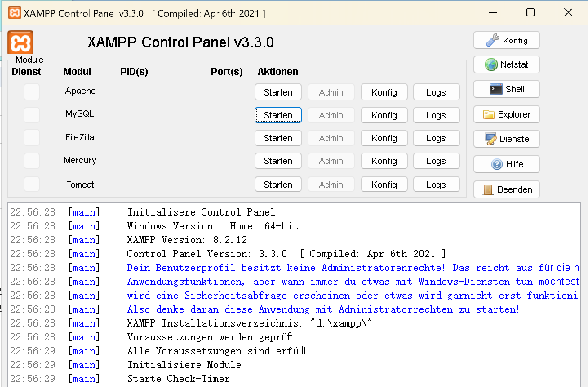Open Mercury Konfig options
This screenshot has height=387, width=588.
pos(384,161)
